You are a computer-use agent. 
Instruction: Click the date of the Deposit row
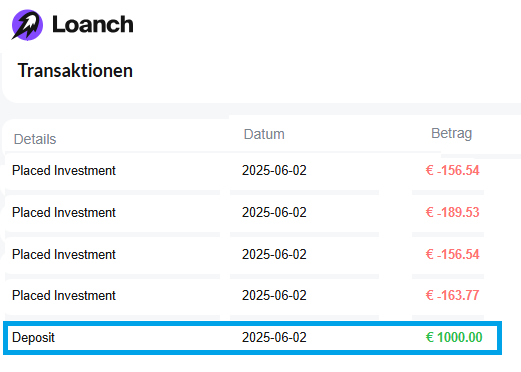click(x=274, y=337)
